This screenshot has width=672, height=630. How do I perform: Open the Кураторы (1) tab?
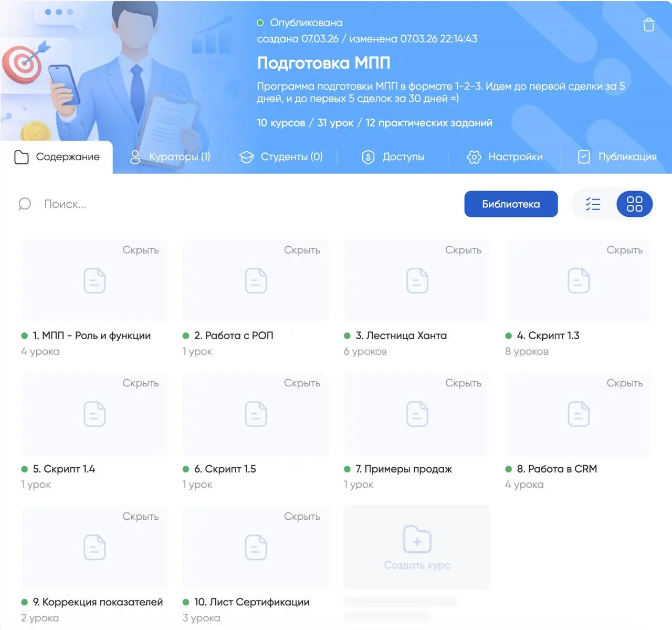pos(170,156)
